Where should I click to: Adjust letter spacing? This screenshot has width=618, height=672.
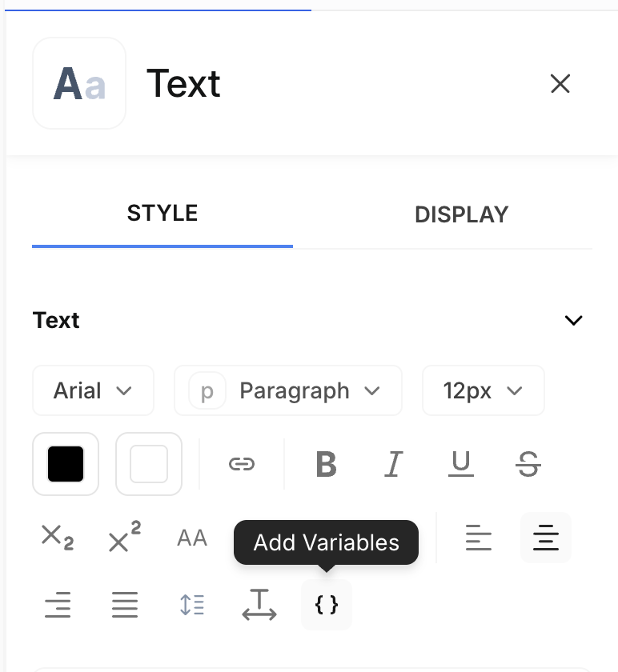click(x=259, y=605)
